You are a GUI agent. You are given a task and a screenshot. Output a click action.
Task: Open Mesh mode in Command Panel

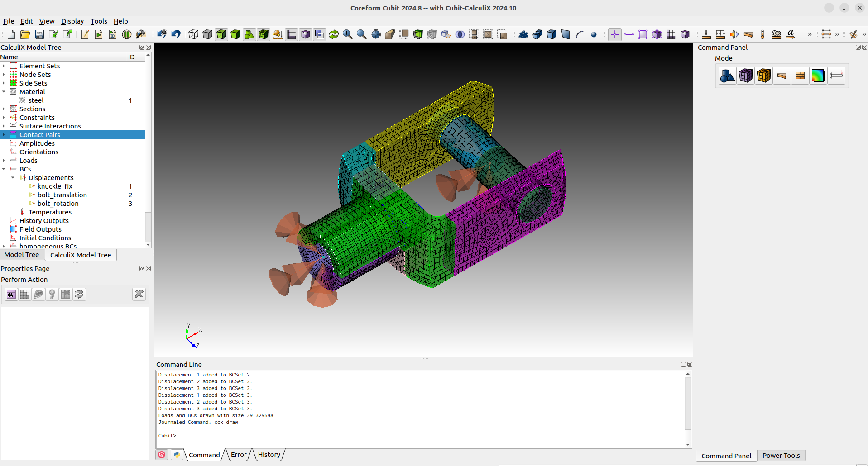(745, 75)
